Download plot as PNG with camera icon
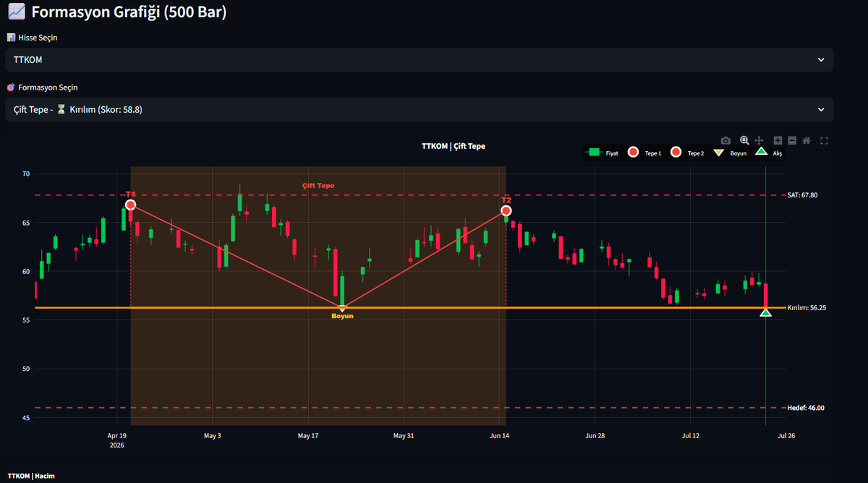Viewport: 868px width, 483px height. point(726,140)
